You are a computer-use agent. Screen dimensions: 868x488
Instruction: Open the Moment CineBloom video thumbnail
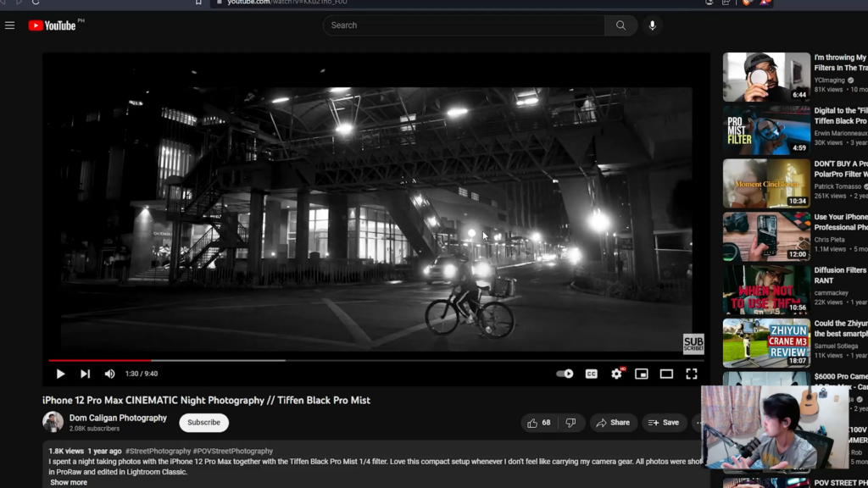point(766,184)
